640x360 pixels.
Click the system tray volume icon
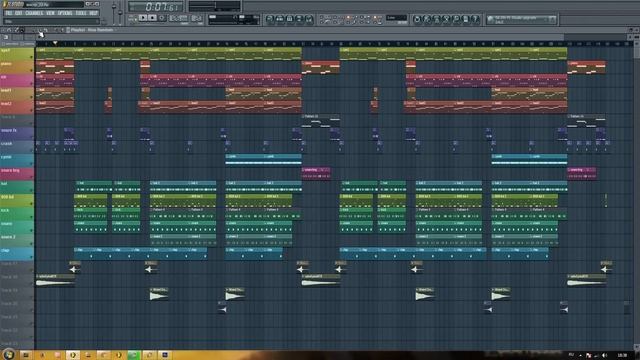tap(604, 355)
